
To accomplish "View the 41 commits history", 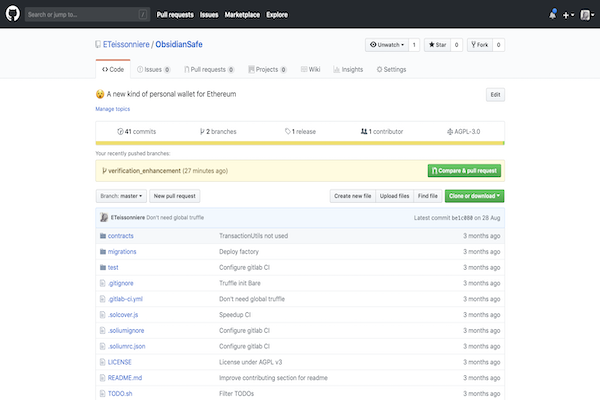I will click(x=137, y=131).
